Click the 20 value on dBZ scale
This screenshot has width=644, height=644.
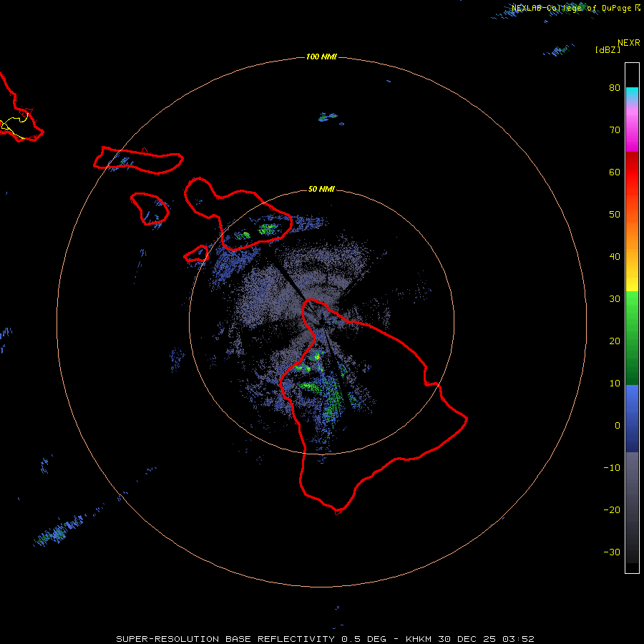point(615,341)
